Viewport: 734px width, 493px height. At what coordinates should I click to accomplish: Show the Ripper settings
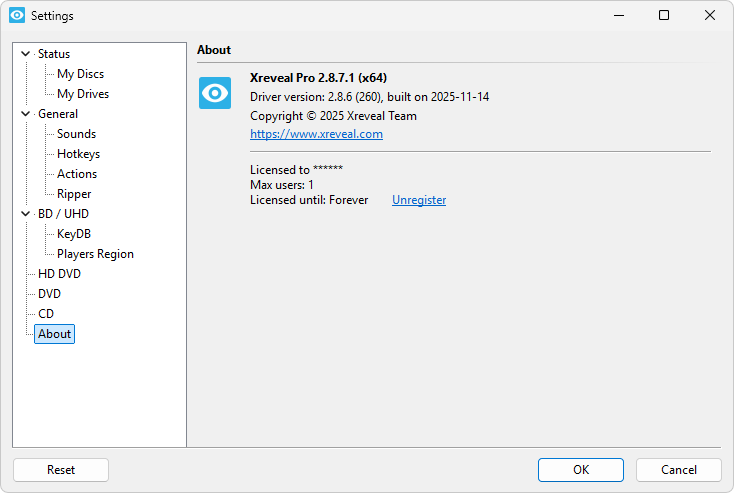click(74, 194)
